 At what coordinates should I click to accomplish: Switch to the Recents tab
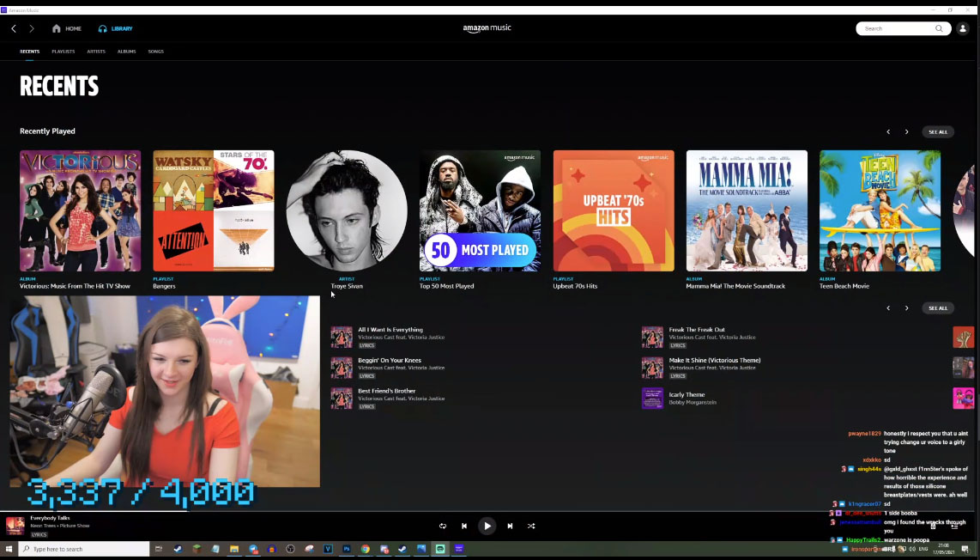29,52
